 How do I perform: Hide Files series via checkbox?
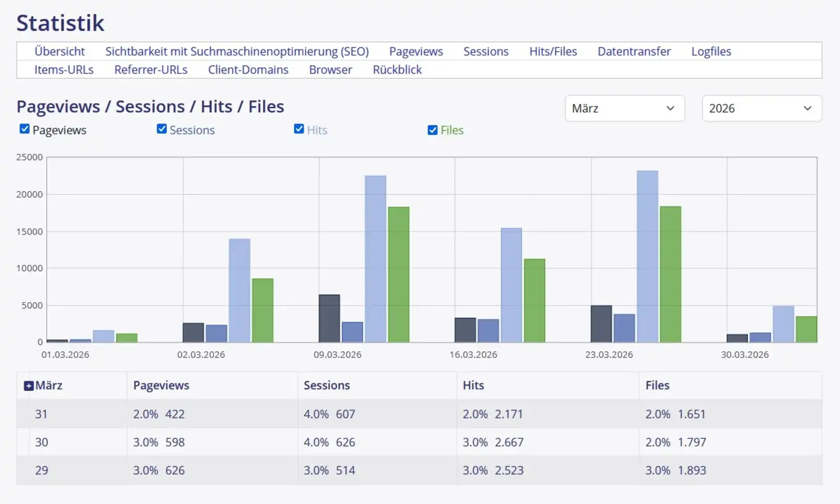pyautogui.click(x=432, y=130)
